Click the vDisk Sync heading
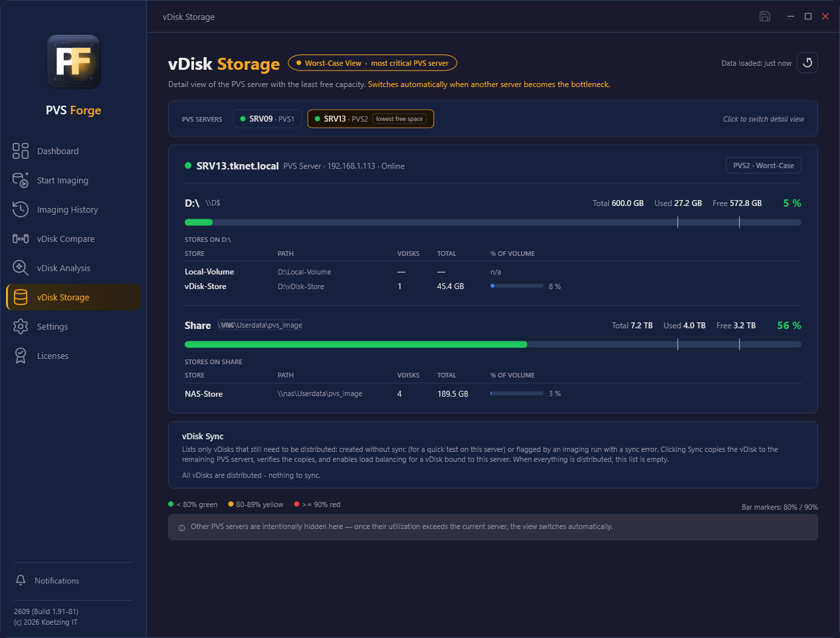The width and height of the screenshot is (840, 638). point(203,437)
